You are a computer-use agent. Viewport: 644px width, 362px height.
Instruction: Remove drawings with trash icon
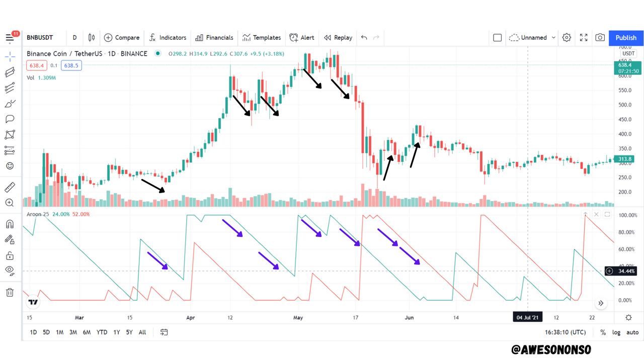click(10, 292)
